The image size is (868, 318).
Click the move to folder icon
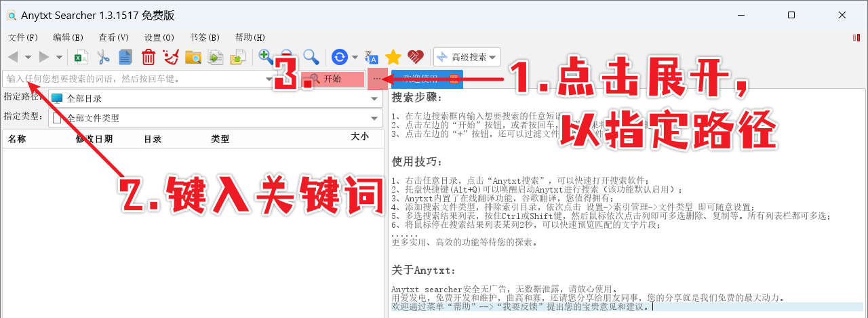click(237, 57)
